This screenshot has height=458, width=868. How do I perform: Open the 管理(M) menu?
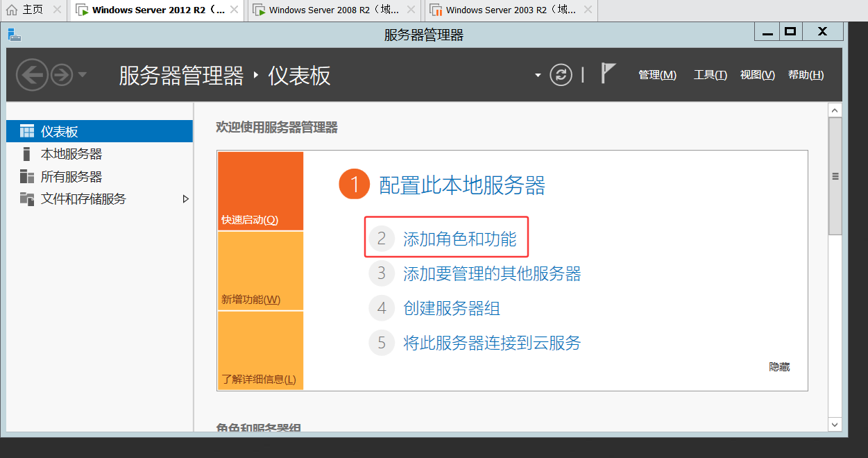pos(657,75)
